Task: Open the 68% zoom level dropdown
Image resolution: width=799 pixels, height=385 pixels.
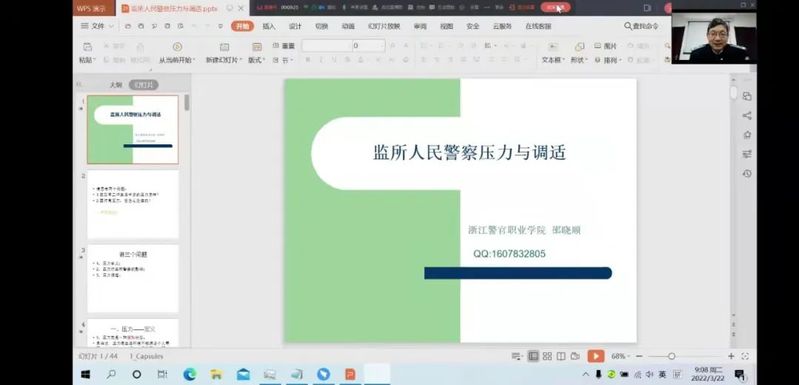Action: click(x=620, y=356)
